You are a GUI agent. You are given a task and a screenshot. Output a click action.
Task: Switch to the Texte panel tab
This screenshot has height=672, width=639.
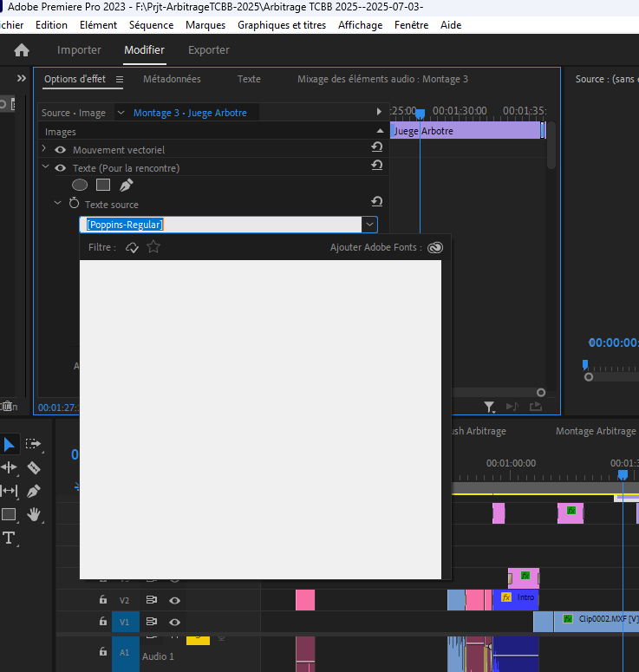[249, 79]
